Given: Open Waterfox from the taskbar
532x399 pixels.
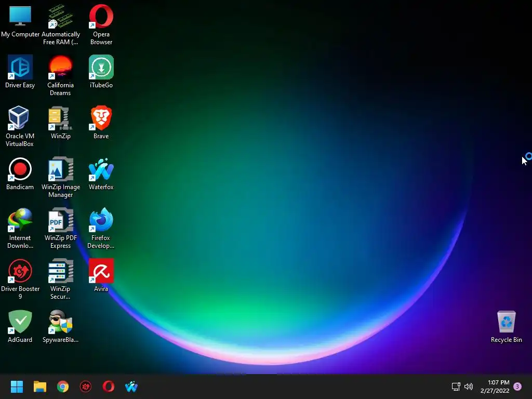Looking at the screenshot, I should (131, 387).
